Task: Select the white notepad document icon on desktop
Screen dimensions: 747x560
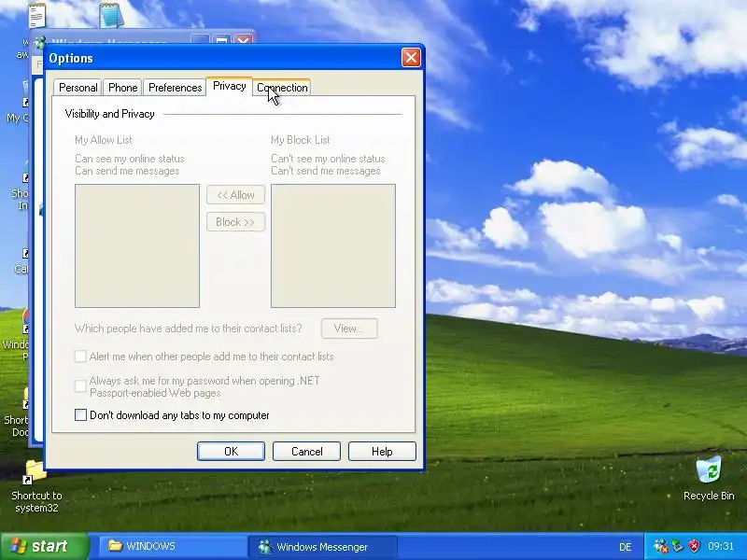Action: click(36, 14)
